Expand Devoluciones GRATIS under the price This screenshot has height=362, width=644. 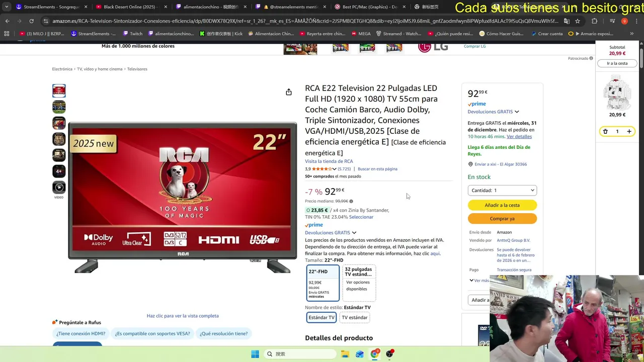point(331,233)
